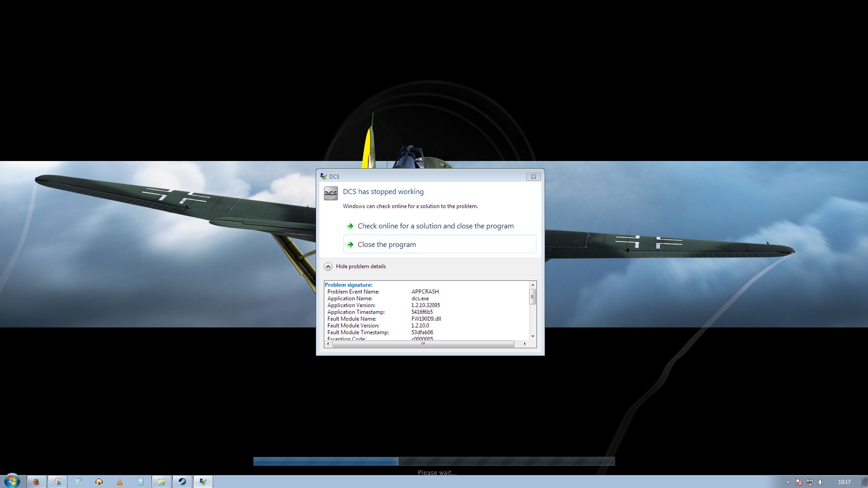Image resolution: width=868 pixels, height=488 pixels.
Task: Close the DCS error dialog with X
Action: pyautogui.click(x=533, y=176)
